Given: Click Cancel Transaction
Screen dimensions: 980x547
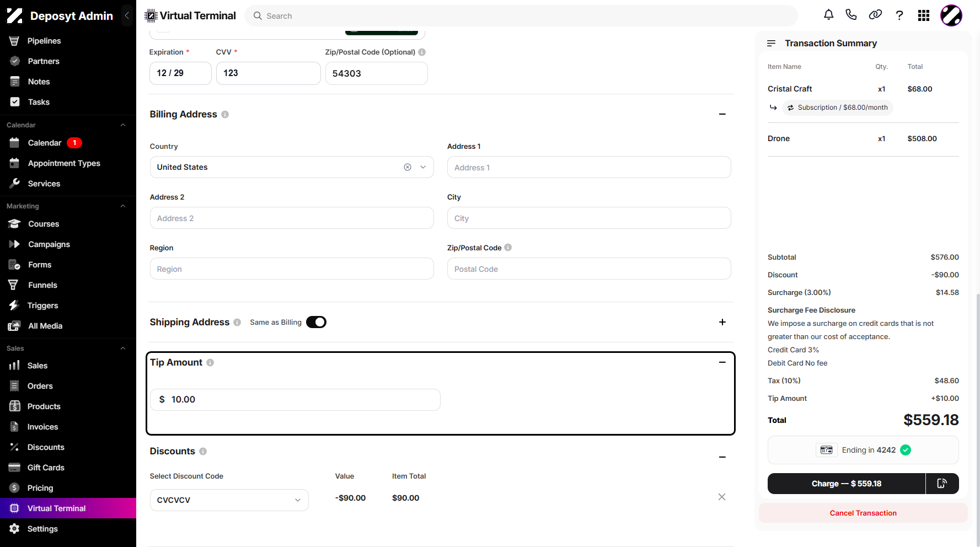Looking at the screenshot, I should (863, 513).
